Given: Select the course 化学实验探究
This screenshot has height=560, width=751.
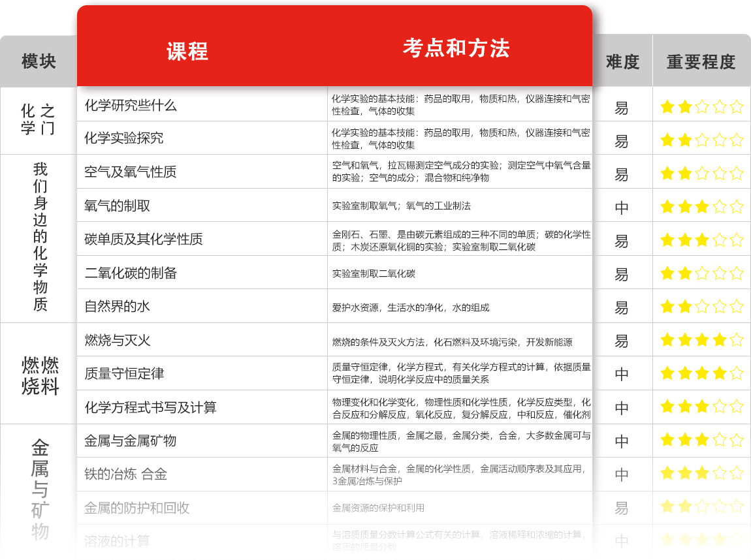Looking at the screenshot, I should (x=124, y=138).
